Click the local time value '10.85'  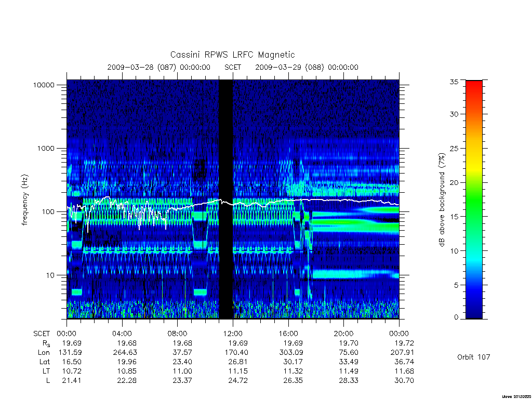[127, 371]
